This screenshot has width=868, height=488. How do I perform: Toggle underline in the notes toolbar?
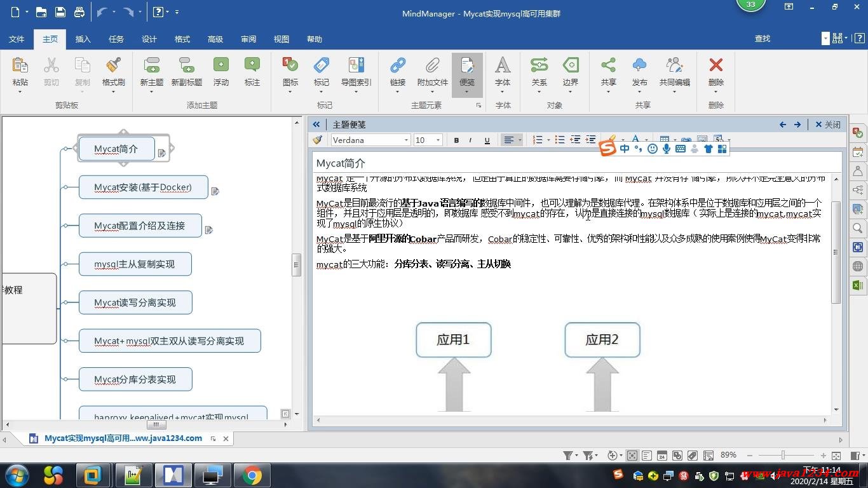pyautogui.click(x=487, y=140)
